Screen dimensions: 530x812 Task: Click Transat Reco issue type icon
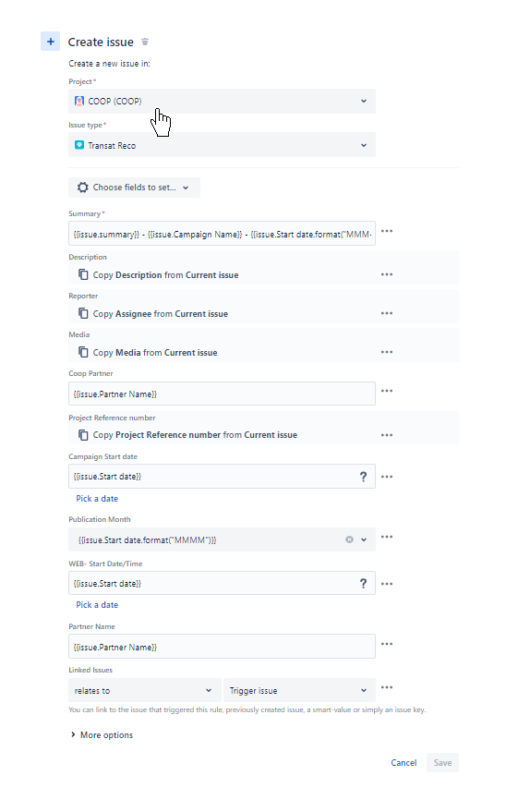[x=79, y=145]
